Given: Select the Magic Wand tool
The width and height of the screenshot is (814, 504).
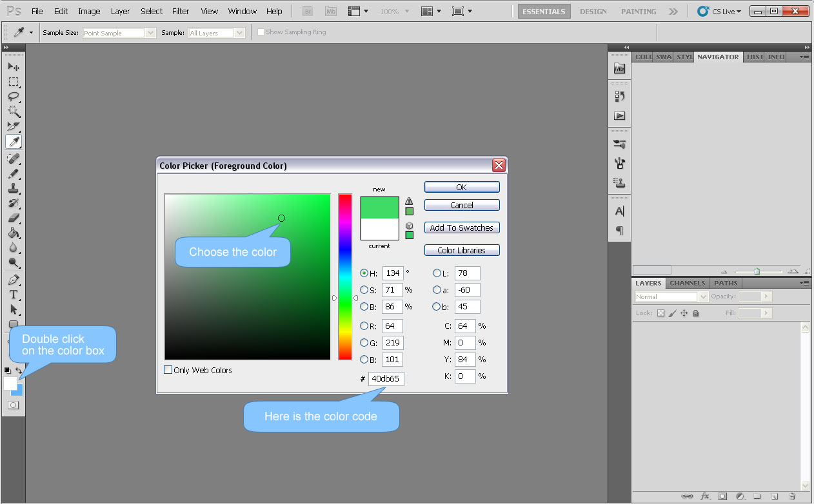Looking at the screenshot, I should click(14, 111).
